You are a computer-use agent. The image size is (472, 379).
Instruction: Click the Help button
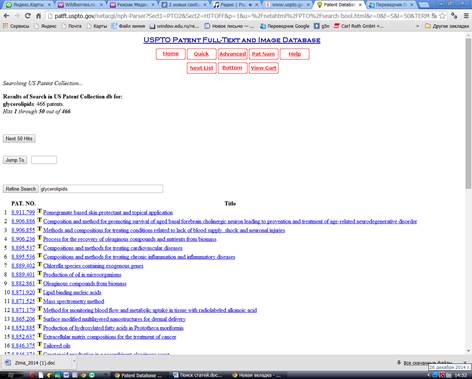(295, 54)
